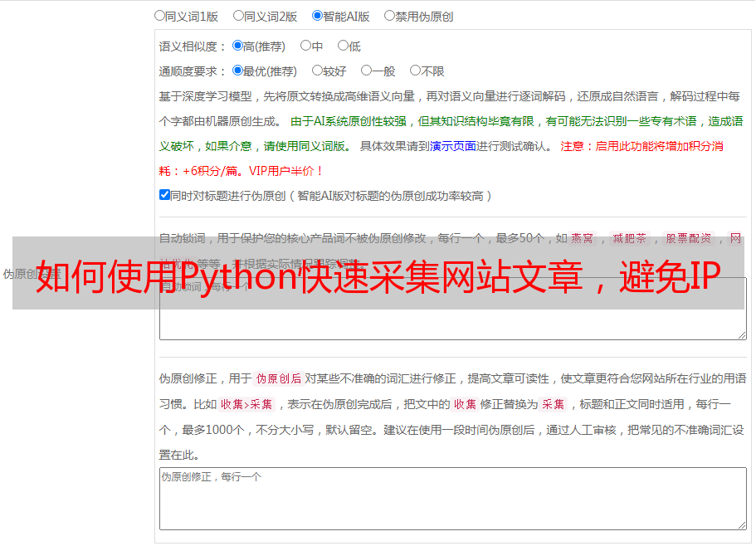Viewport: 756px width, 546px height.
Task: Click into the 自动锁词 textarea
Action: [x=453, y=309]
